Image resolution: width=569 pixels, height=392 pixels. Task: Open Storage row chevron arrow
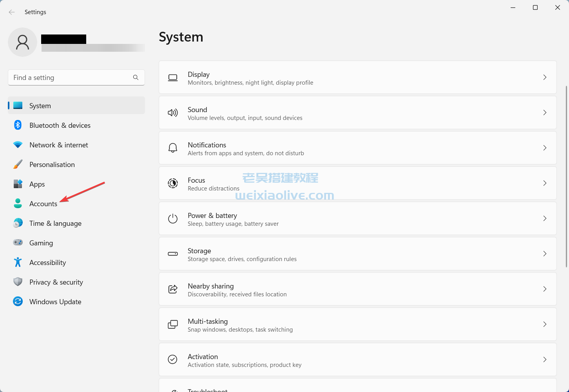click(545, 254)
